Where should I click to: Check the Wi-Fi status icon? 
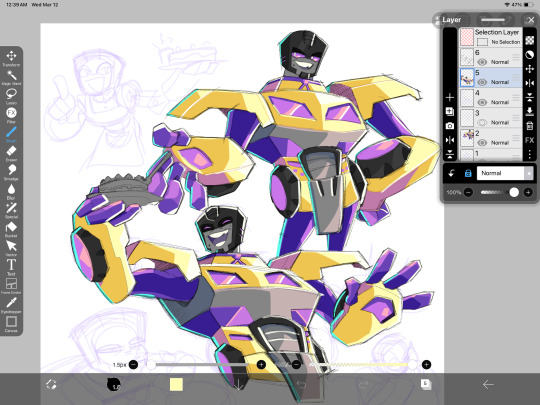tap(507, 5)
